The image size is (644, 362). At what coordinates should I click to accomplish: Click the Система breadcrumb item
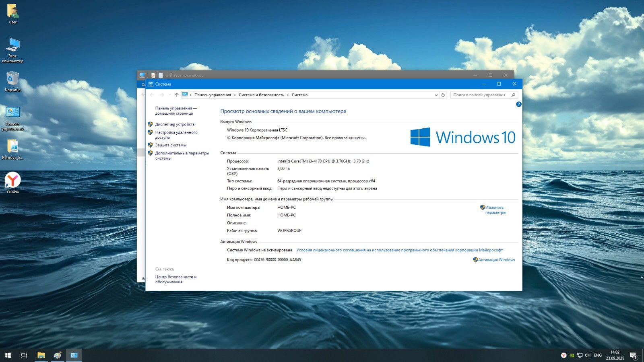pos(299,95)
